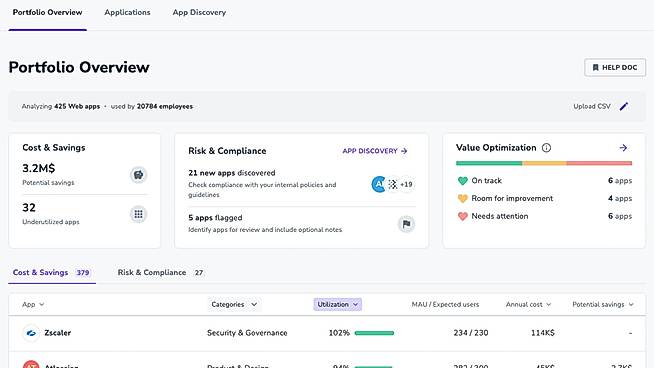Click the flag icon for flagged apps

pyautogui.click(x=406, y=224)
